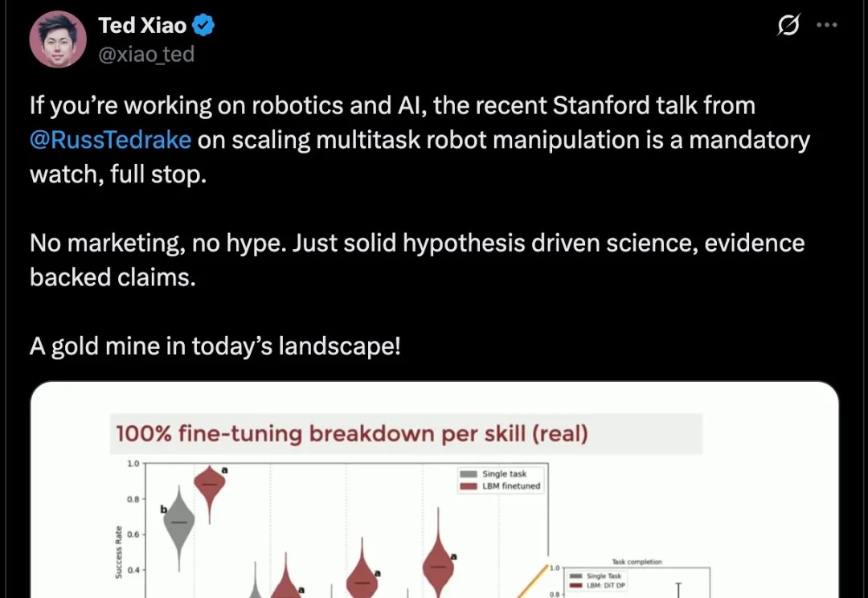The height and width of the screenshot is (598, 868).
Task: Open the three-dot more options menu
Action: (x=827, y=25)
